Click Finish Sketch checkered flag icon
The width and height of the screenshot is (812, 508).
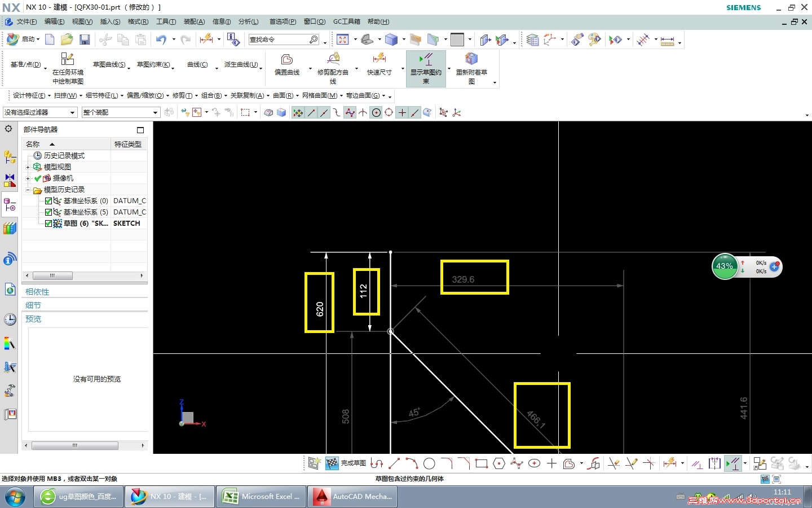tap(332, 463)
